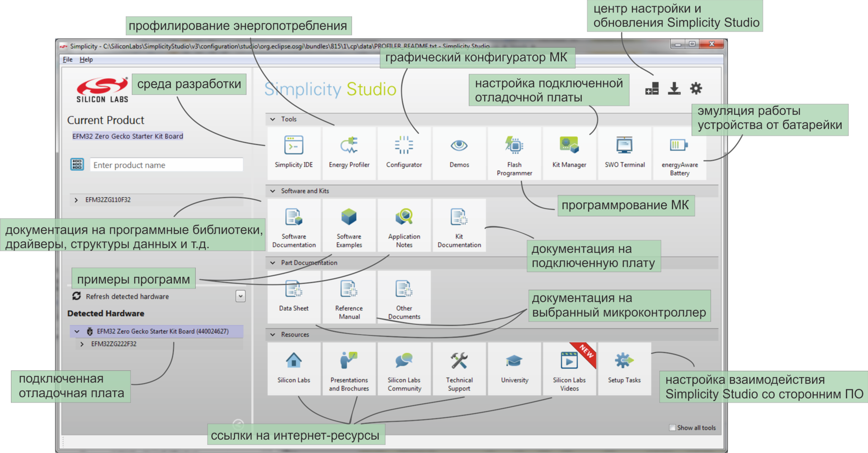Launch Flash Programmer
The height and width of the screenshot is (453, 868).
514,154
